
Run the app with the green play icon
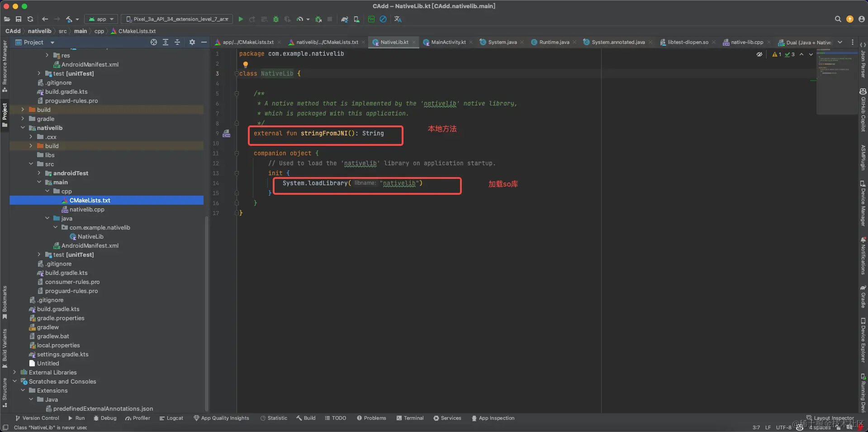tap(241, 19)
